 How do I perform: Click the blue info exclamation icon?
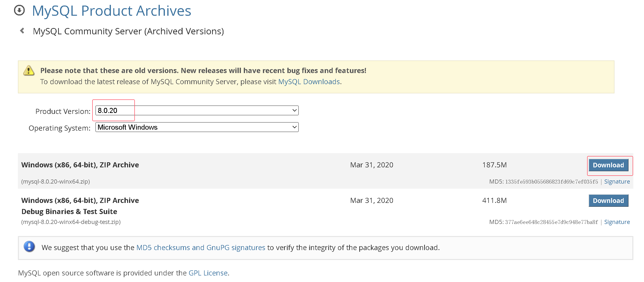29,247
